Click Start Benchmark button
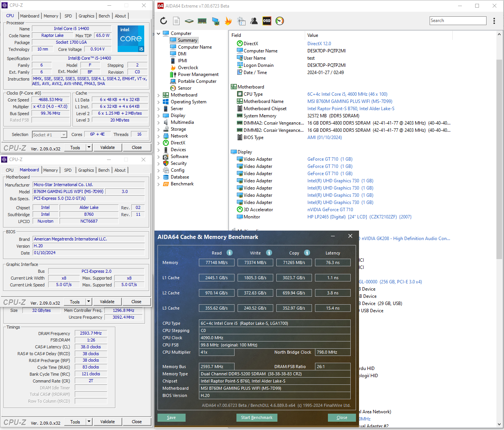 (257, 417)
